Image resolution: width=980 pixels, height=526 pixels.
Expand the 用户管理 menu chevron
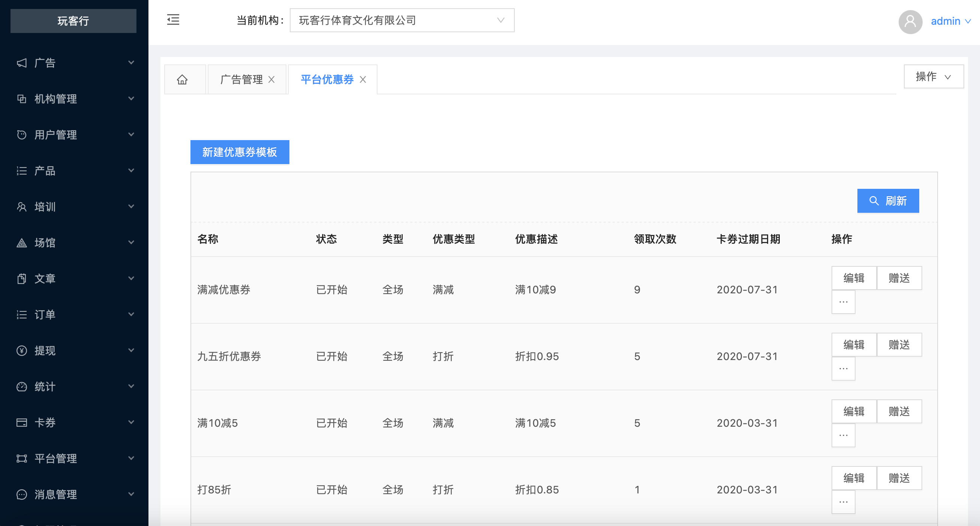(131, 134)
